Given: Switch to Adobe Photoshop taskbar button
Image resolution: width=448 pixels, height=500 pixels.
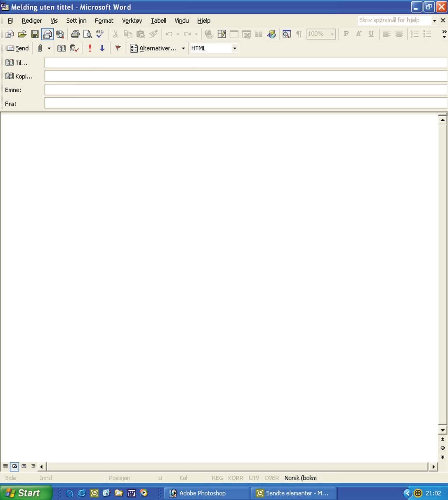Looking at the screenshot, I should (207, 493).
